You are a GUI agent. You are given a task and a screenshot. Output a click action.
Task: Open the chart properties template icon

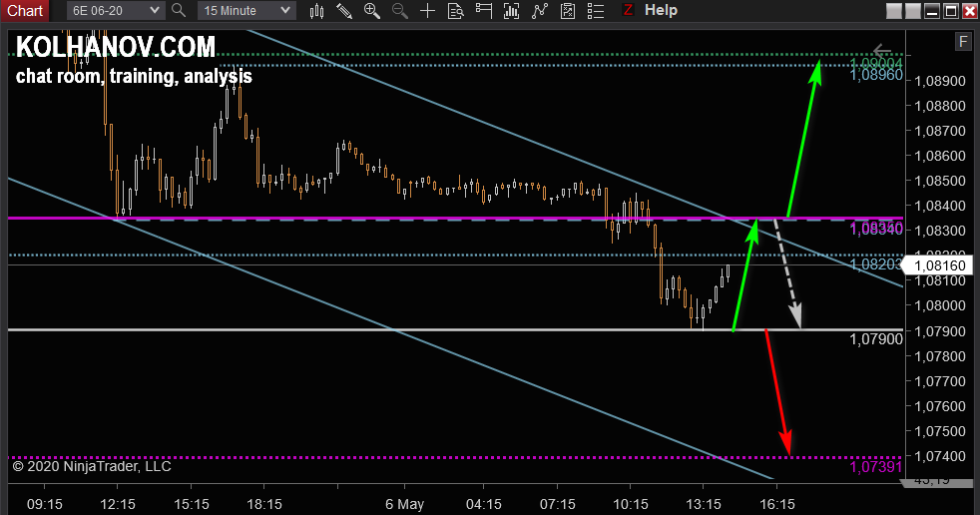(x=568, y=11)
